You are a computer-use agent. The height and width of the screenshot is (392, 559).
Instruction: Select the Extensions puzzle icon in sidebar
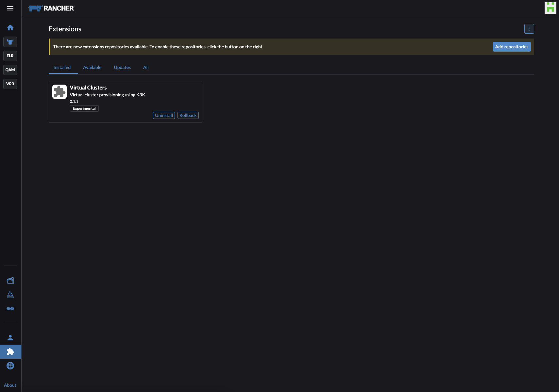click(10, 352)
